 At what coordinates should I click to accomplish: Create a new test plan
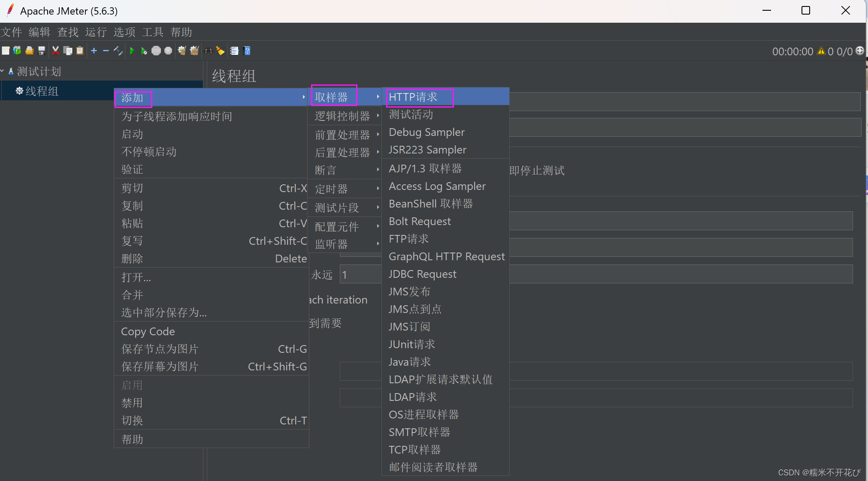click(x=6, y=51)
